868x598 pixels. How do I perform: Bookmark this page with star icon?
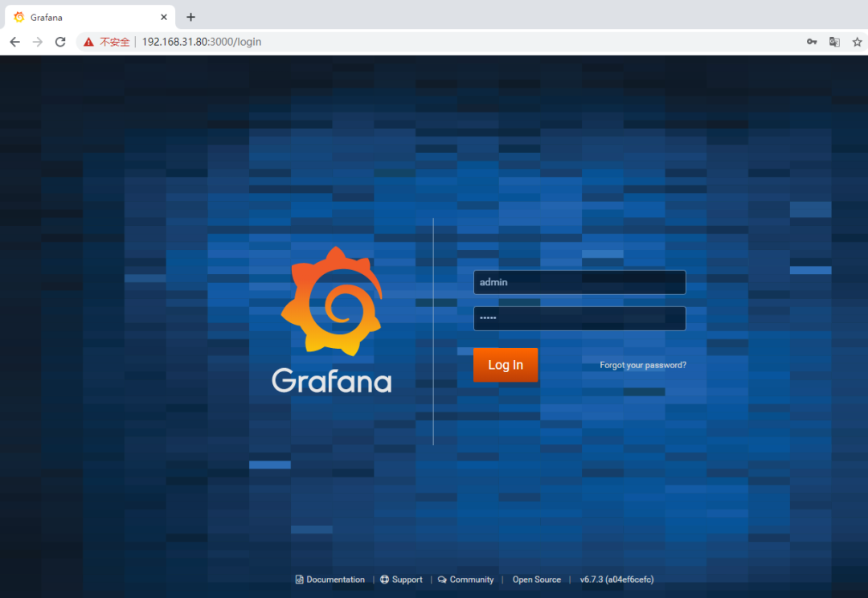(x=857, y=42)
